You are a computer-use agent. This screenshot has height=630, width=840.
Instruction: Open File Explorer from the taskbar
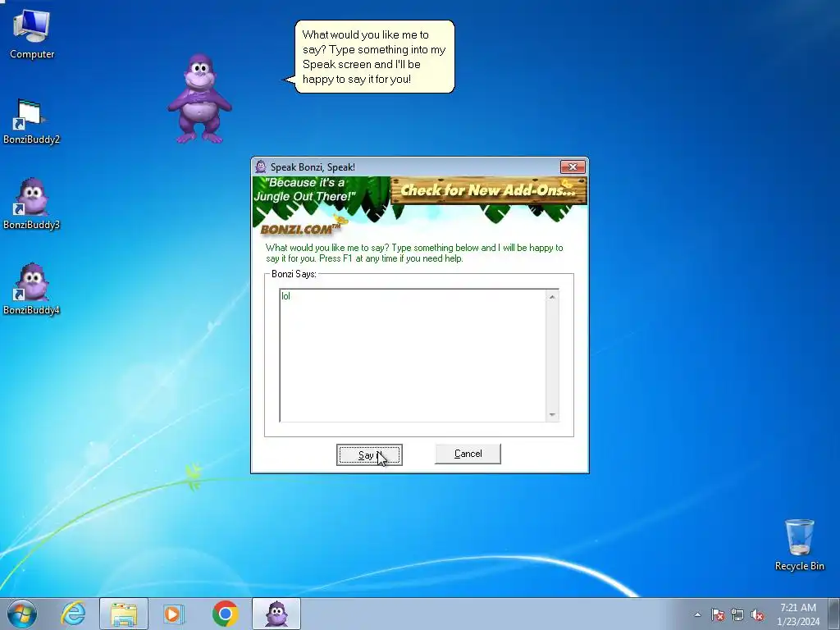(124, 614)
